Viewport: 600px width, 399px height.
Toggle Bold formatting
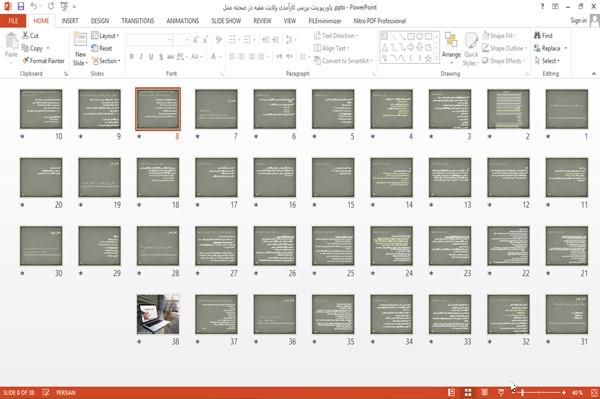[132, 57]
